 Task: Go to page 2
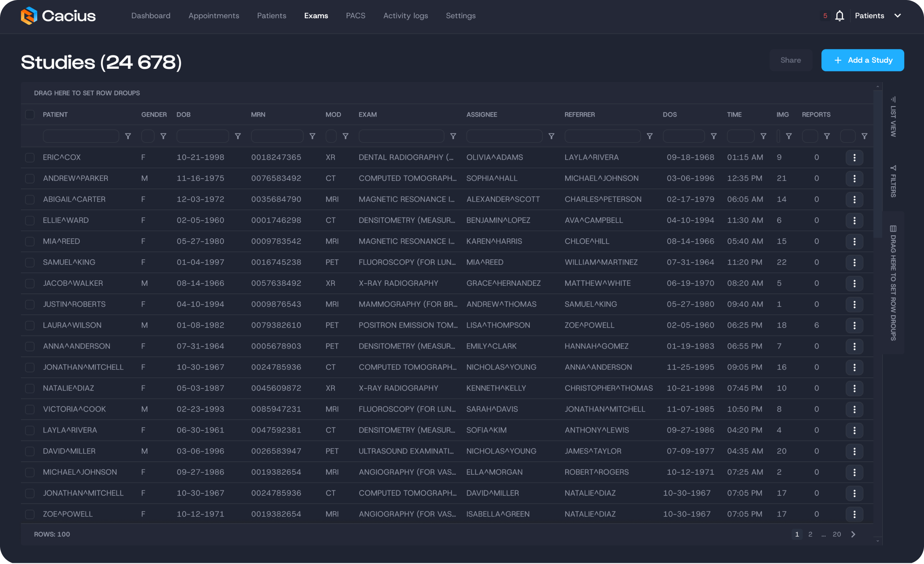click(810, 534)
